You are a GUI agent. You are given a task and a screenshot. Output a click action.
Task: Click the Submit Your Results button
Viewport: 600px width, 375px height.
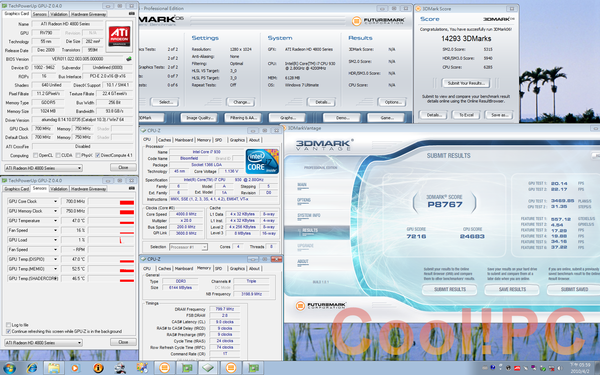click(x=466, y=83)
